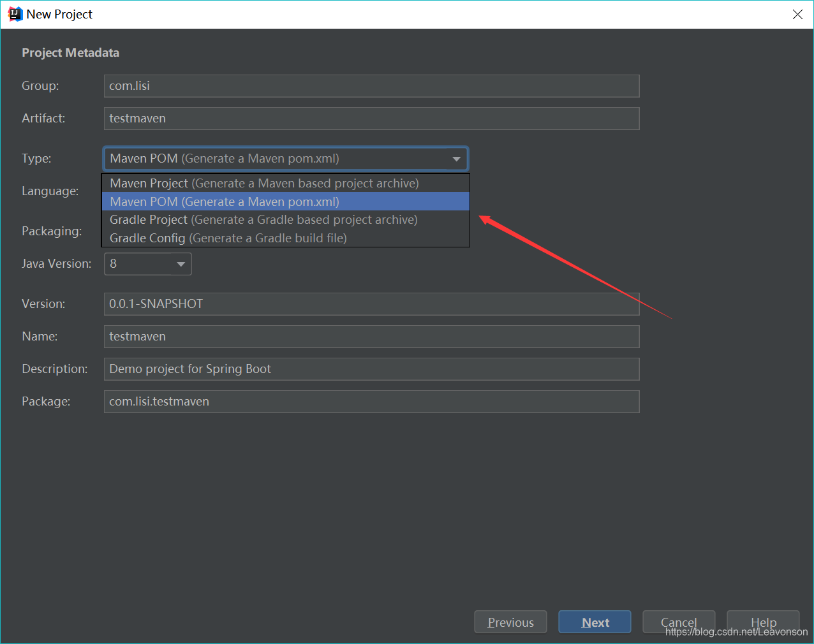Click the Package field com.lisi.testmaven
Viewport: 814px width, 644px height.
[371, 402]
